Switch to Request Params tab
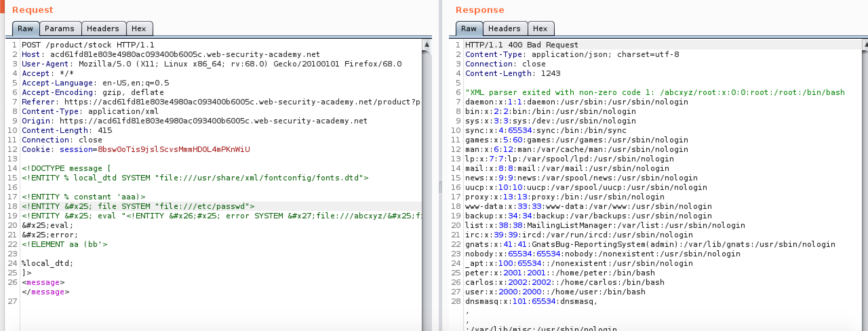The height and width of the screenshot is (331, 868). 60,28
